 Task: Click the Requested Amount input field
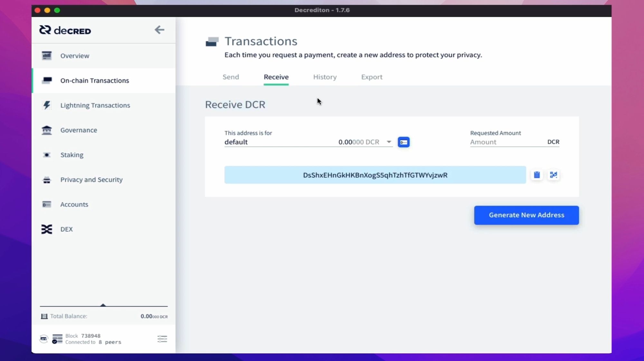[x=507, y=142]
